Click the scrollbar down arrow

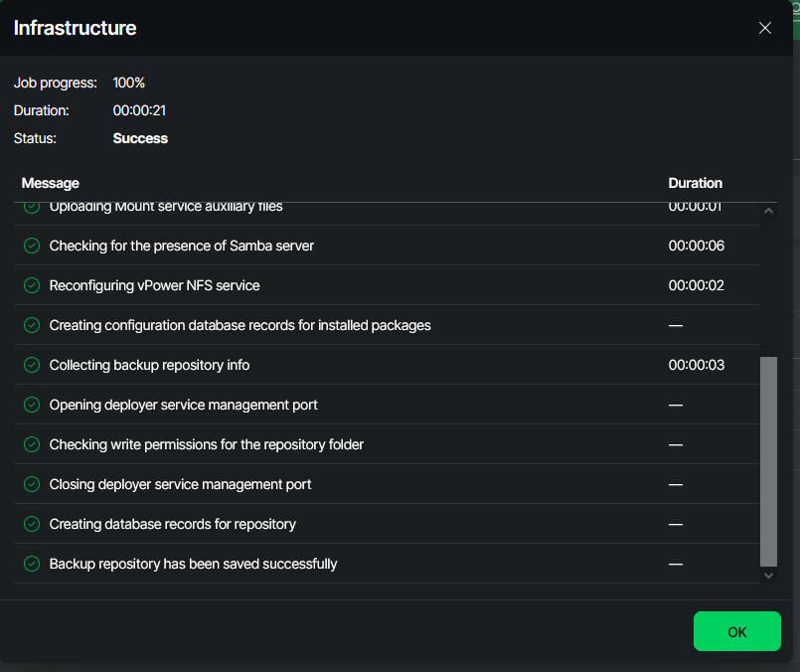[x=768, y=575]
